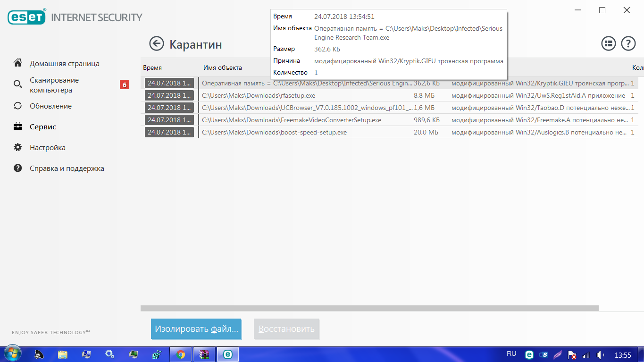
Task: Go back using the arrow beside Карантин
Action: click(156, 44)
